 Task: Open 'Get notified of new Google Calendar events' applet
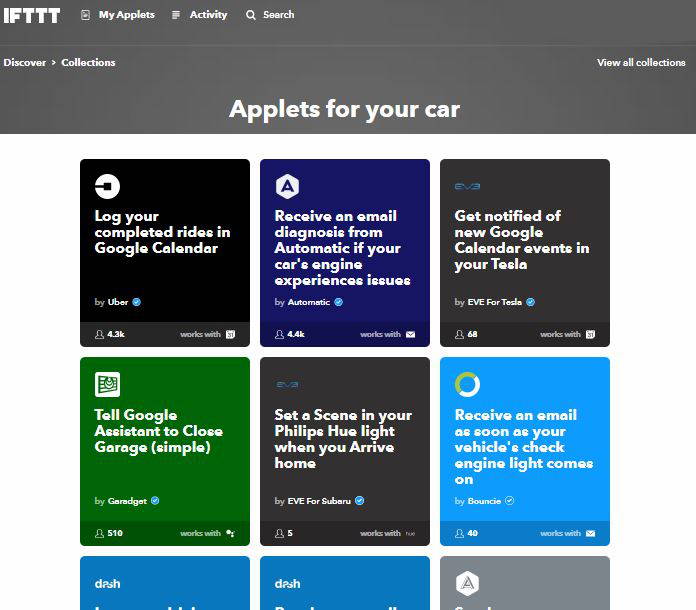(522, 240)
